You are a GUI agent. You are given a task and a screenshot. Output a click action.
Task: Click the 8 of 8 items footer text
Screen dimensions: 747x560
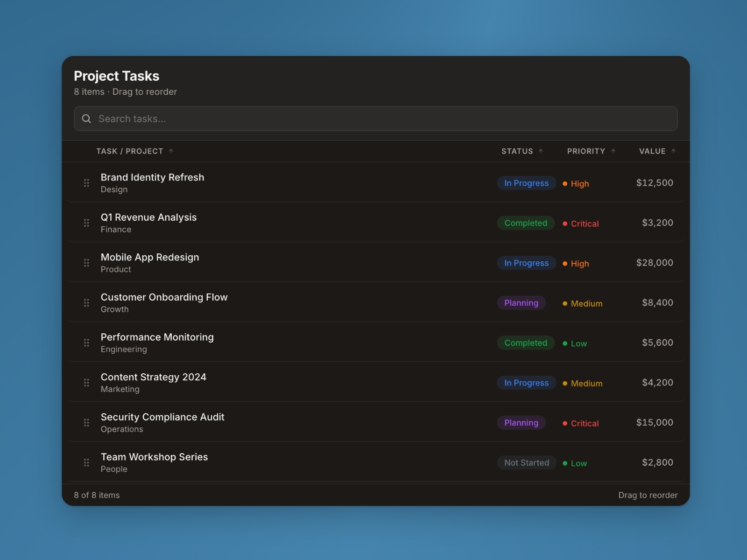pyautogui.click(x=97, y=495)
